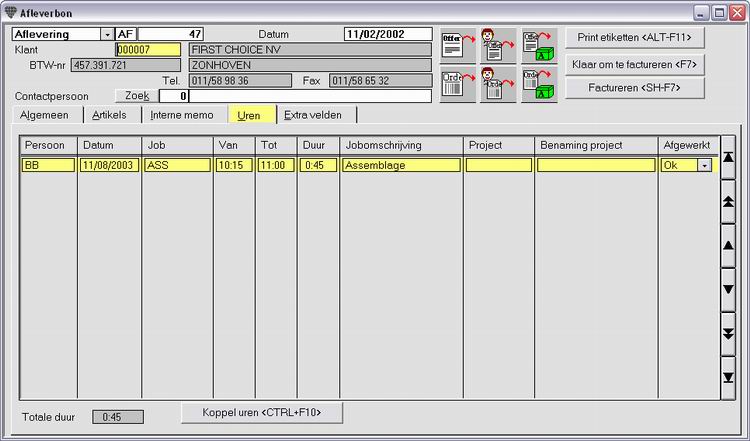Click the Offer icon with customer face
Viewport: 750px width, 441px height.
(498, 45)
